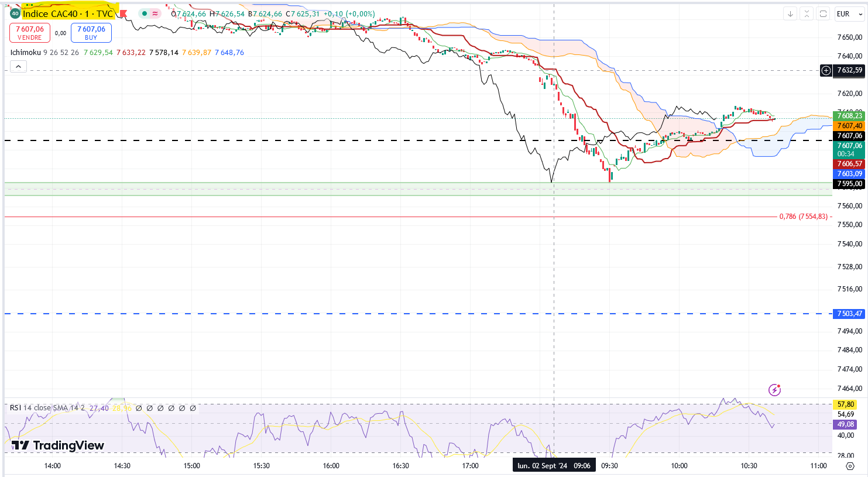The height and width of the screenshot is (477, 868).
Task: Click the spread value 0,00 between order buttons
Action: click(x=61, y=33)
